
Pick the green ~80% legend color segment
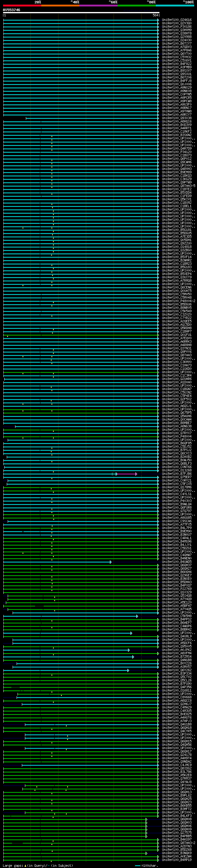136,6
